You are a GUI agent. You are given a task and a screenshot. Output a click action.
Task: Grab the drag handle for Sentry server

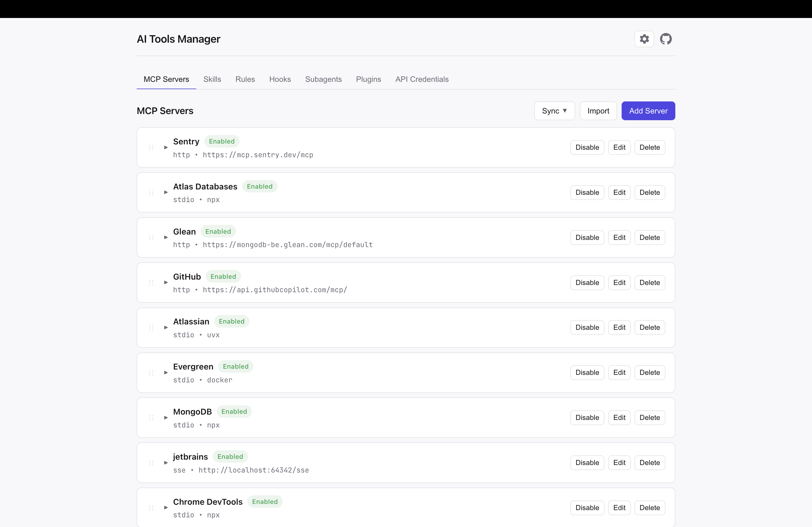151,147
